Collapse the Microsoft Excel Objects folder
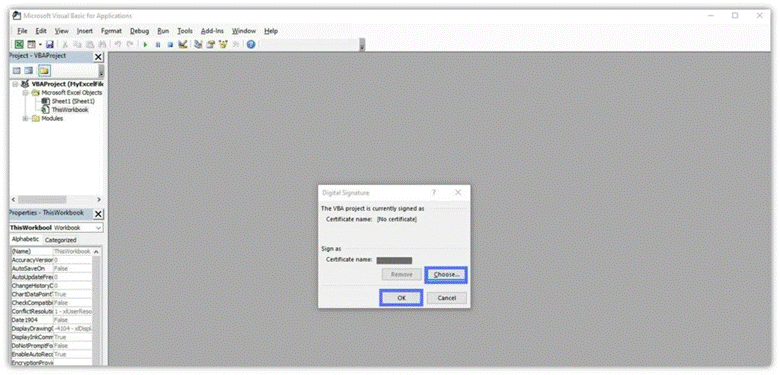 tap(25, 93)
